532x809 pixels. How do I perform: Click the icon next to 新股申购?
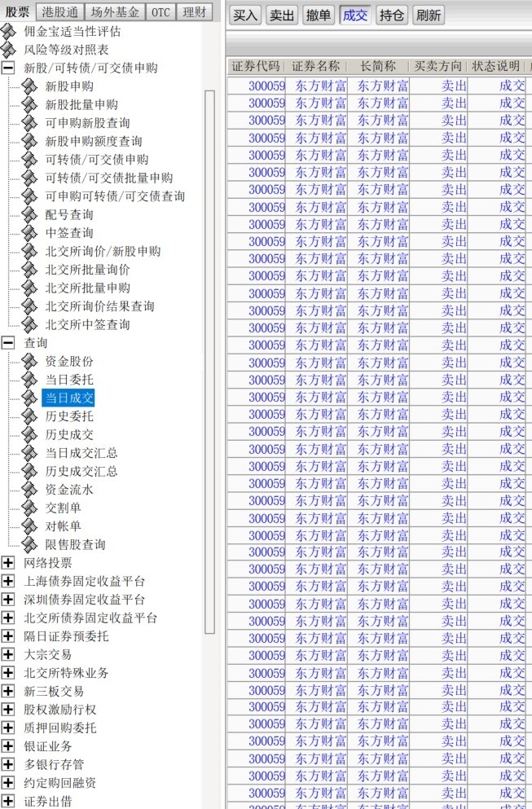tap(29, 86)
